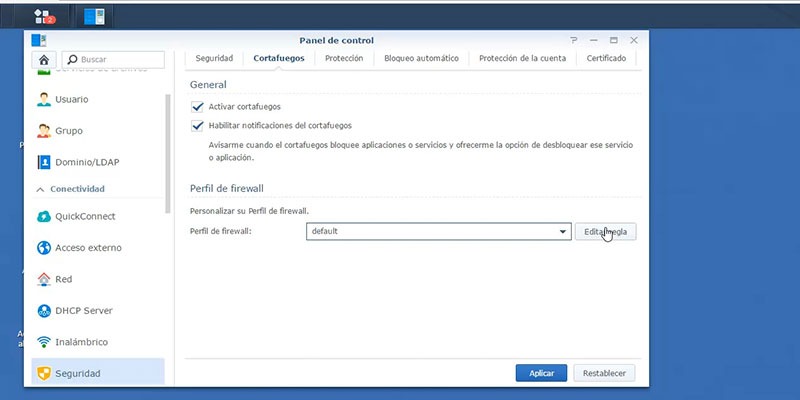This screenshot has width=800, height=400.
Task: Click the Control Panel title bar logo icon
Action: [39, 40]
